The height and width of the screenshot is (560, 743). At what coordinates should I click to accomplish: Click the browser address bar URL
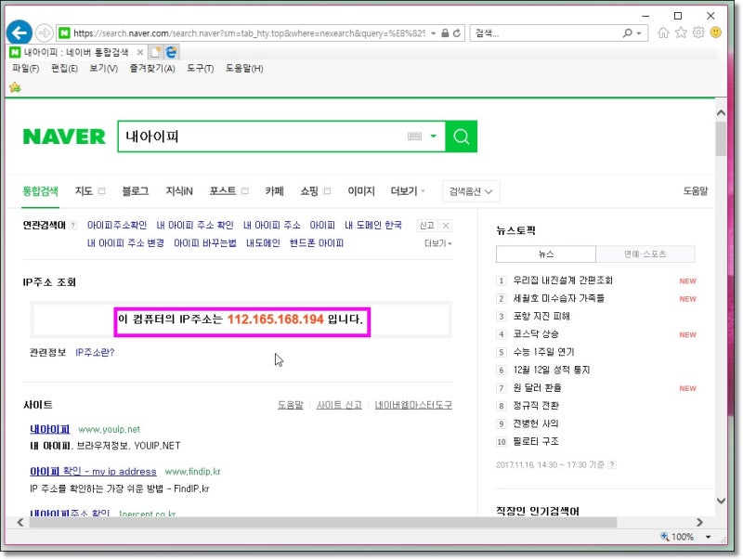point(249,33)
